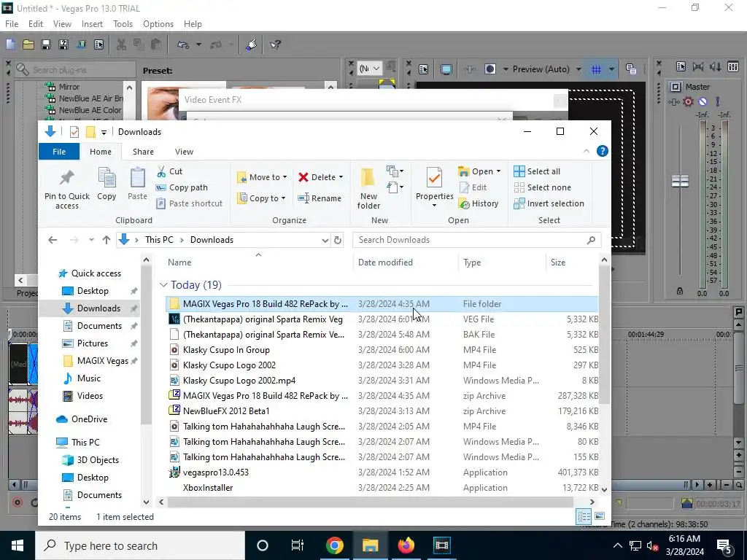Open Overlays grid dropdown arrow in preview
747x560 pixels.
pos(611,69)
